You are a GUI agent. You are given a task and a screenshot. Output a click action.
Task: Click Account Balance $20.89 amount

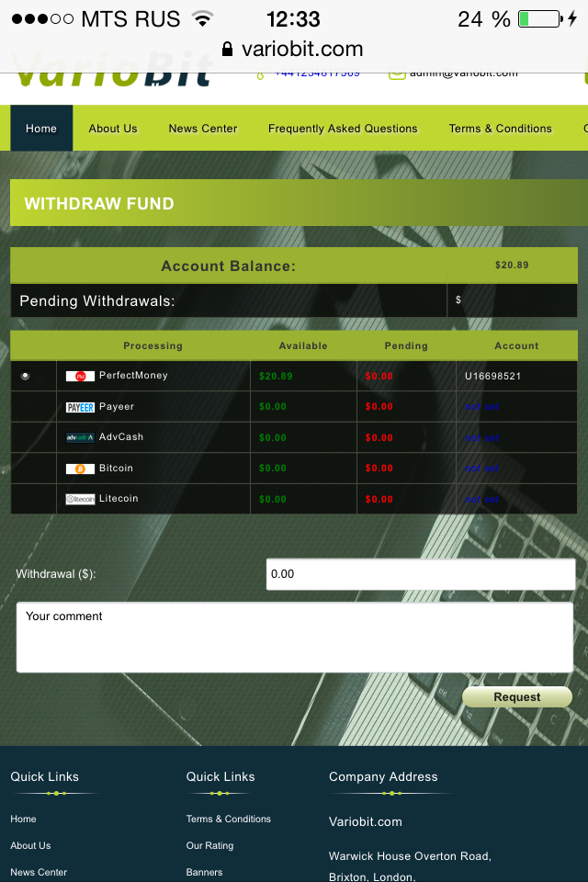(x=512, y=265)
